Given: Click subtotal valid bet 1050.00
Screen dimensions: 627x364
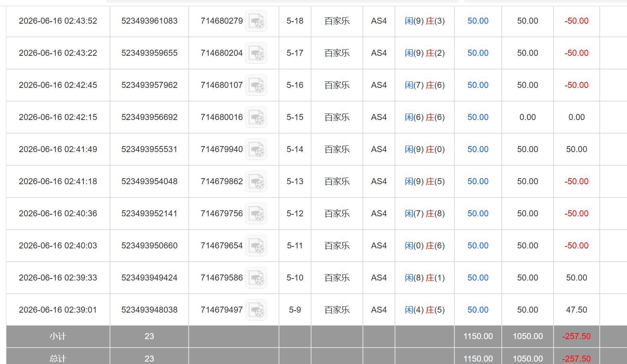Looking at the screenshot, I should coord(527,336).
